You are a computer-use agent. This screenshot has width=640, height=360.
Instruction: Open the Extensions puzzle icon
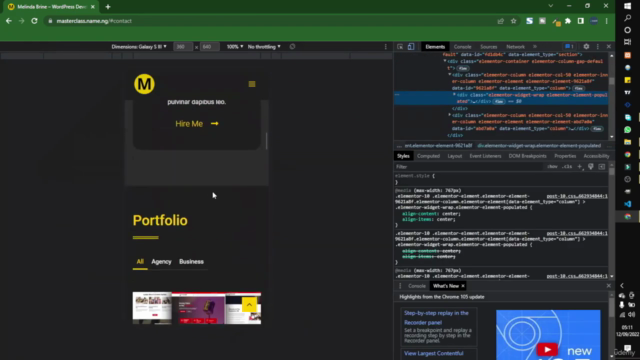[x=568, y=21]
